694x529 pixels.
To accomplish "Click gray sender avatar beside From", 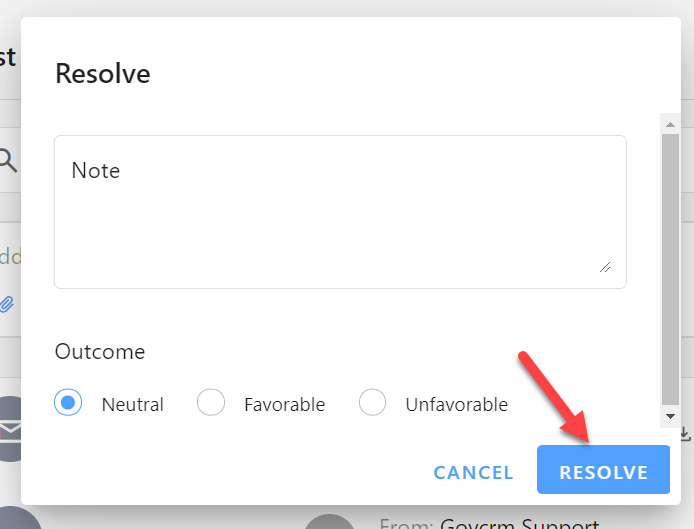I will (x=329, y=521).
